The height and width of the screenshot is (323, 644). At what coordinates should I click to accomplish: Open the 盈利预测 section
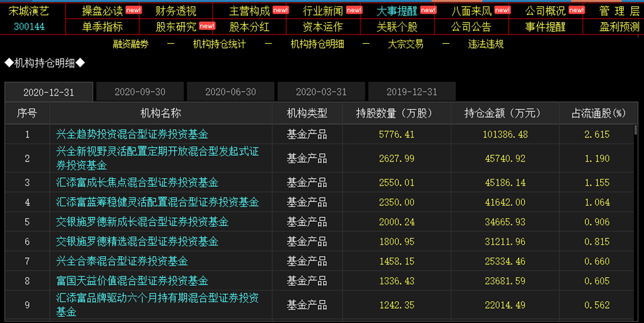point(619,27)
